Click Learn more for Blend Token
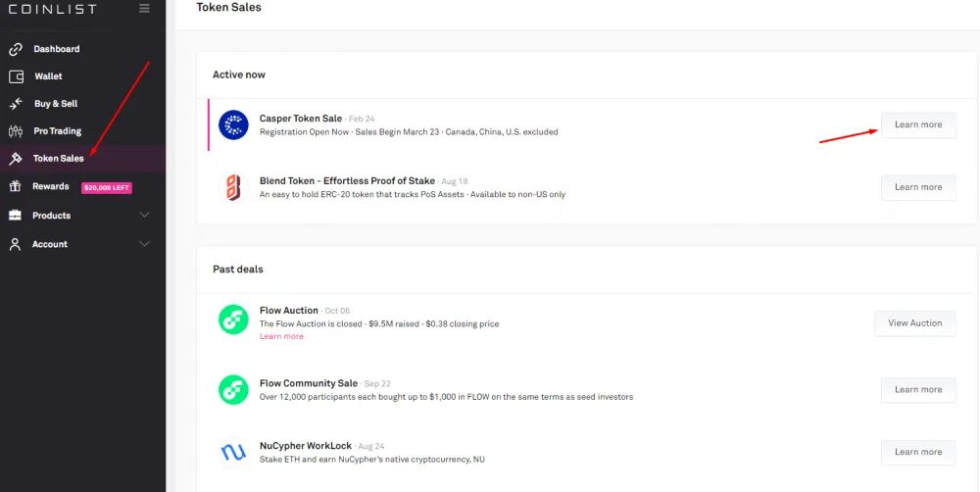 click(x=918, y=187)
